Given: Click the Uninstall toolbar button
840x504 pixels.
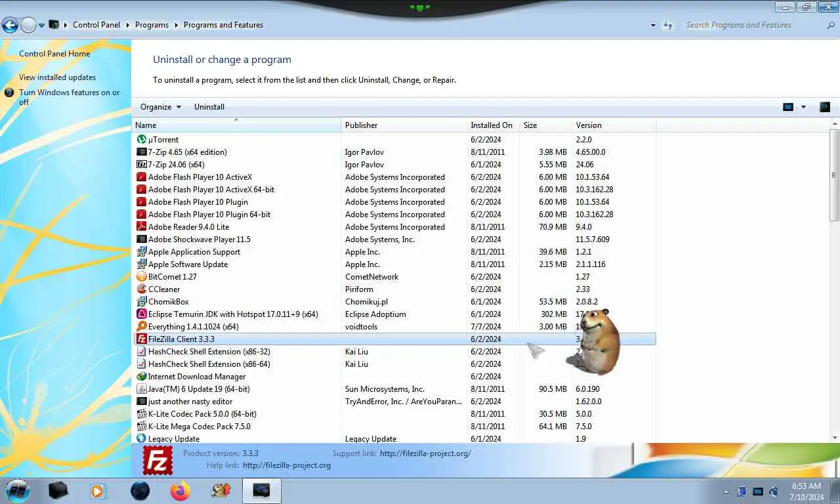Looking at the screenshot, I should coord(209,107).
